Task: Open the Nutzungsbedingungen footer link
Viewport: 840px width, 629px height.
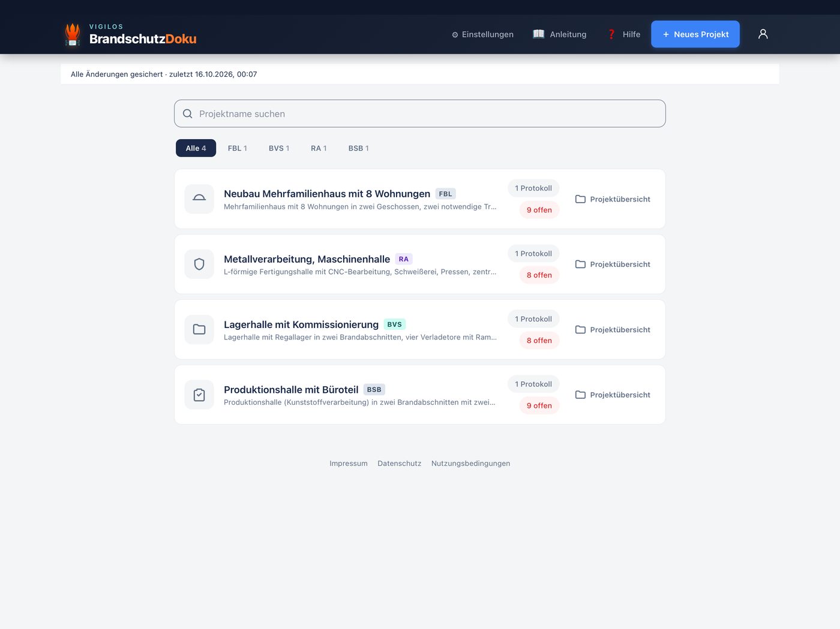Action: 471,464
